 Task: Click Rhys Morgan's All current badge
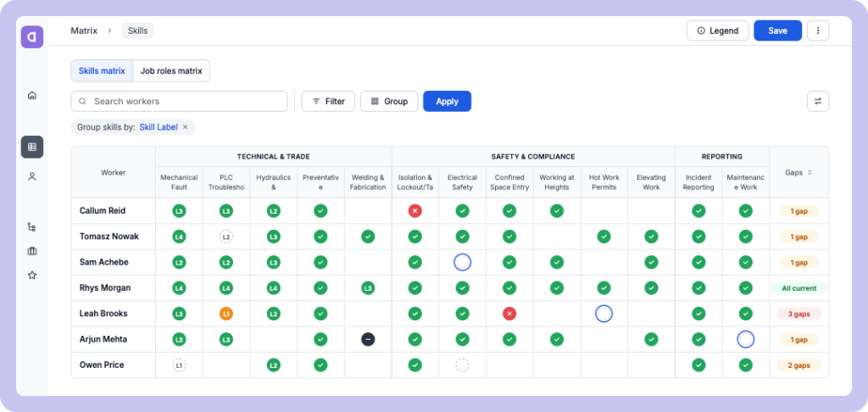[x=798, y=288]
